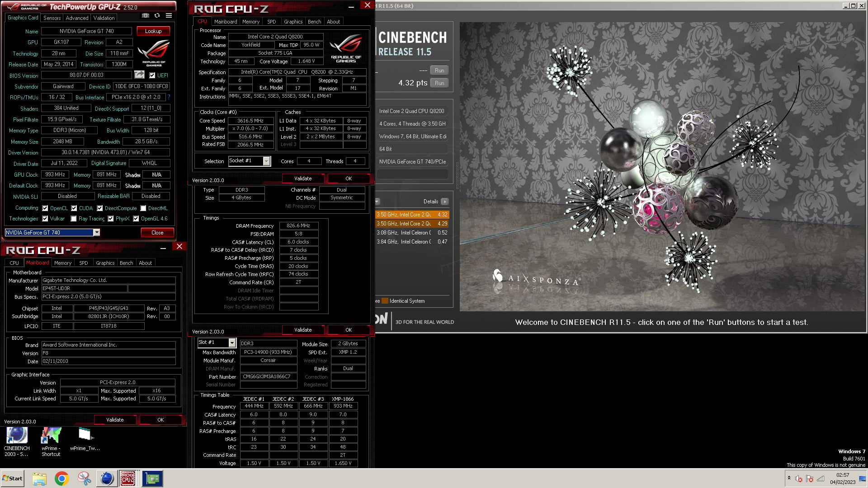The height and width of the screenshot is (488, 868).
Task: Click the Lookup button in GPU-Z
Action: pyautogui.click(x=153, y=31)
